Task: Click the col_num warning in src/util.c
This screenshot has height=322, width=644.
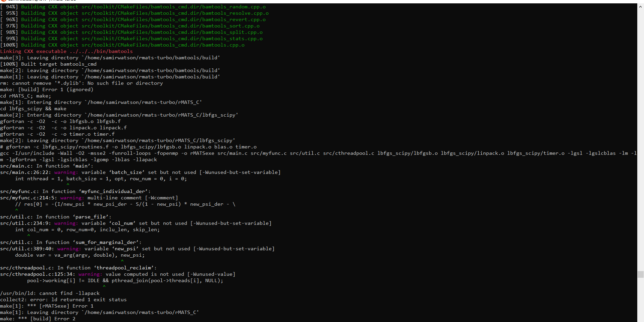Action: (136, 223)
